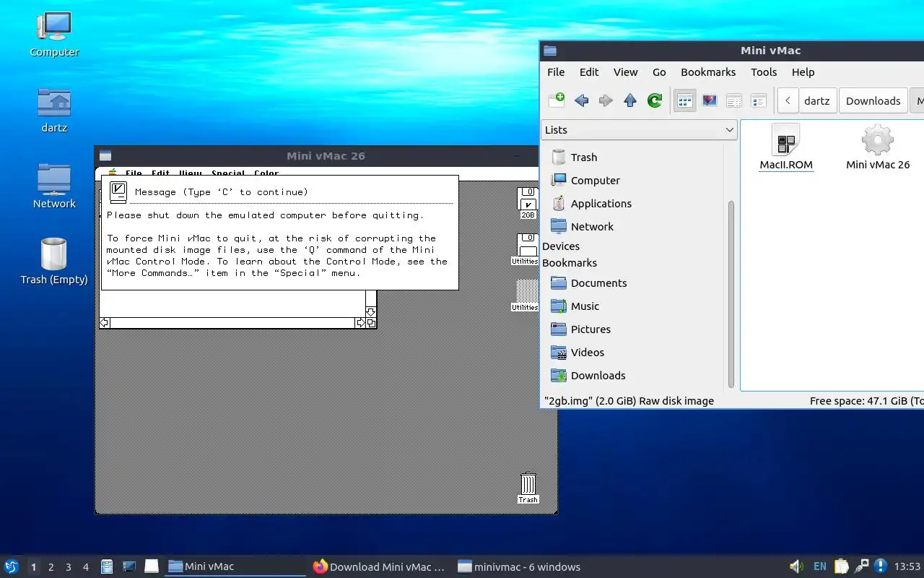Open Bookmarks menu in file manager
The image size is (924, 578).
(708, 72)
